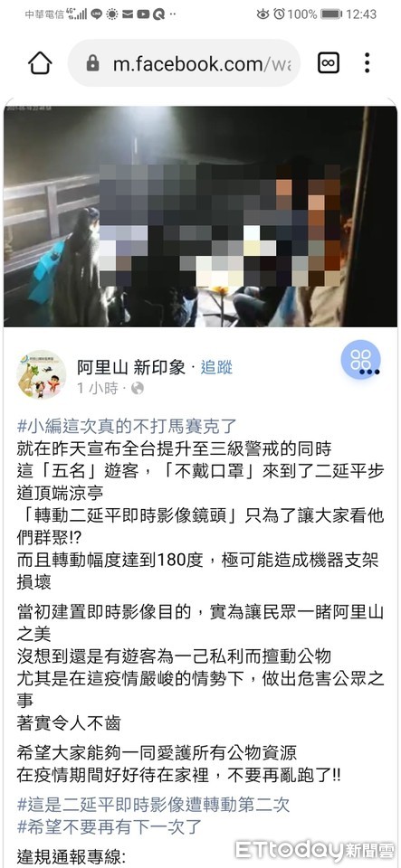Open hashtag #小編這次真的不打馬賽克了
401x868 pixels.
tap(127, 426)
